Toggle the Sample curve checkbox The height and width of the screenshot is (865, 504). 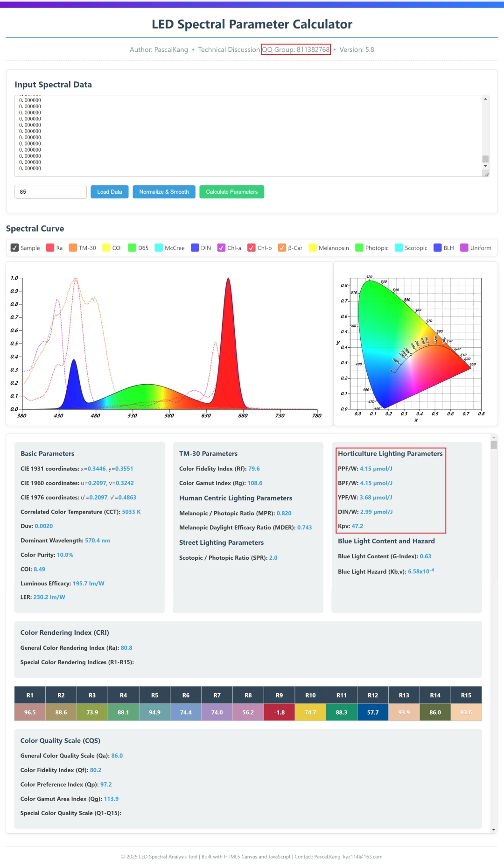(14, 247)
